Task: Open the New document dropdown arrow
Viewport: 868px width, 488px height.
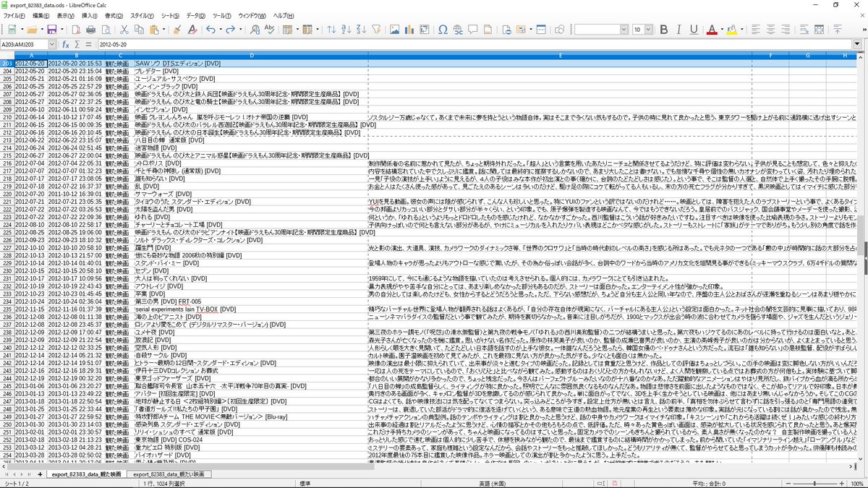Action: 22,30
